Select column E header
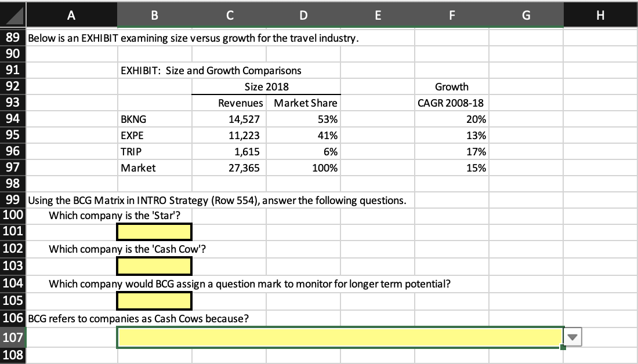Screen dimensions: 638x364 378,15
